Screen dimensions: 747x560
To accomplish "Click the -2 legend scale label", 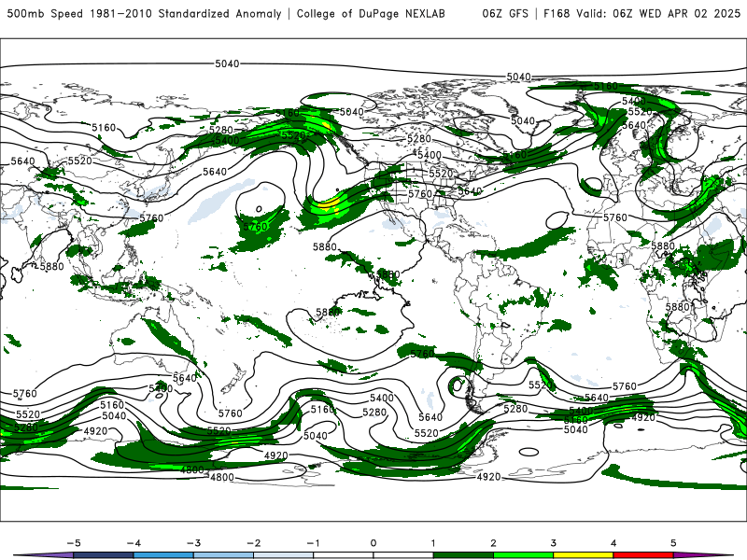I will 253,543.
